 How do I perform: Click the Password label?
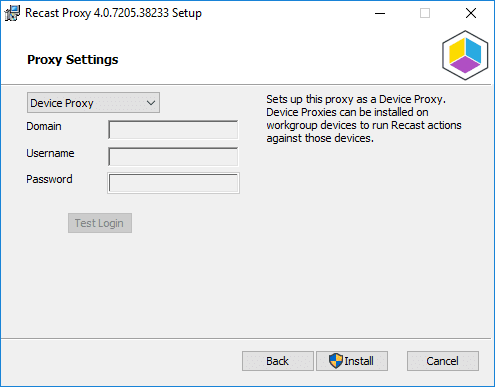coord(49,179)
